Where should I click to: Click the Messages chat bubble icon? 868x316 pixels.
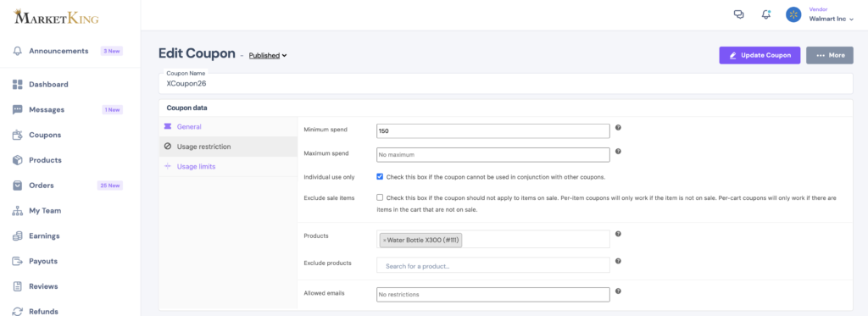coord(17,109)
